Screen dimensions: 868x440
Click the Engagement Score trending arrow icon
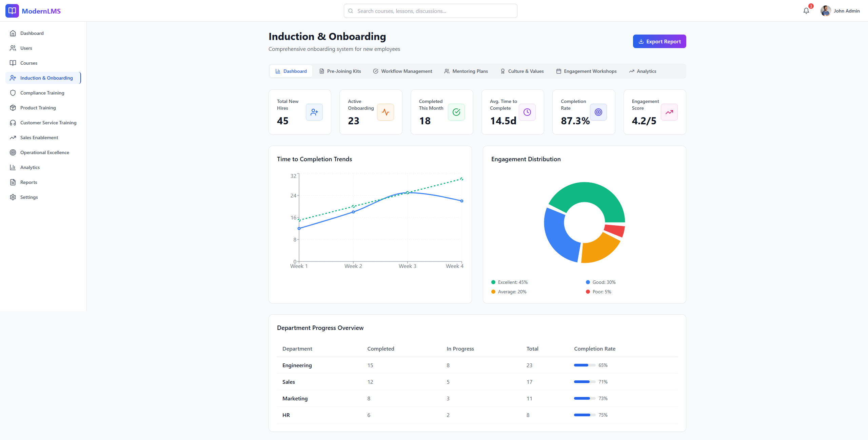point(669,112)
